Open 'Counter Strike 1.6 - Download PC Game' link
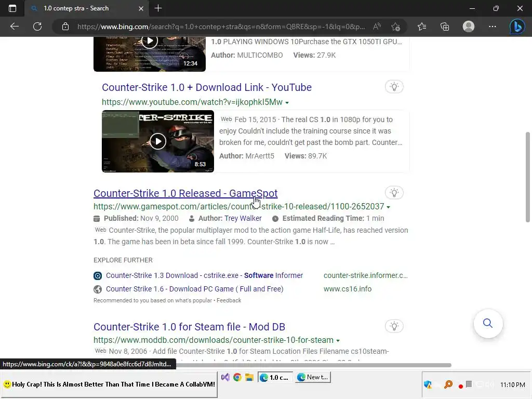 [194, 289]
